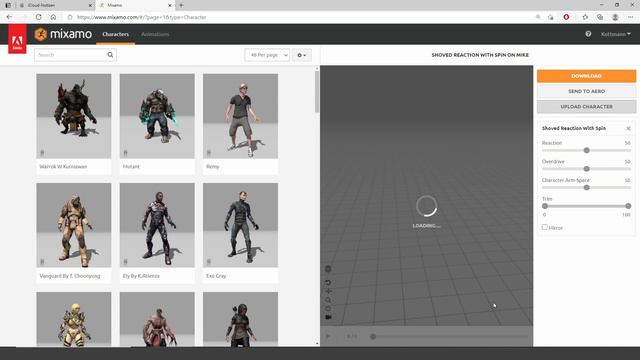Click the Overdrive slider handle
Screen dimensions: 640x360
pos(587,169)
